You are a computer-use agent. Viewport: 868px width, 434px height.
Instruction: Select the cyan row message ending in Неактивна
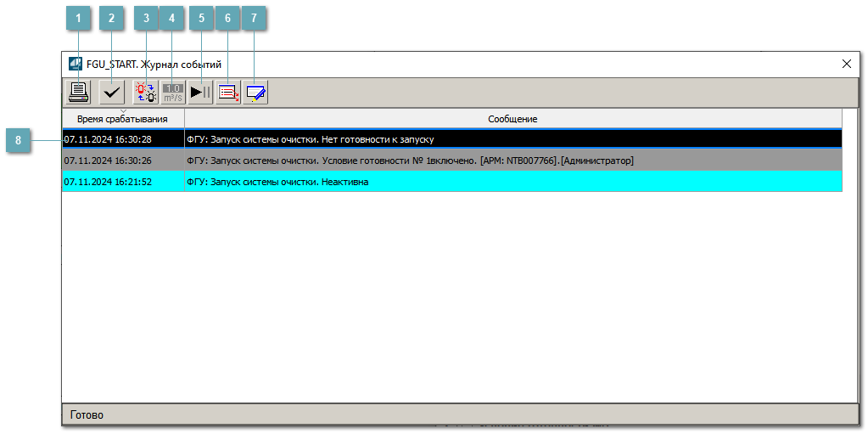coord(277,182)
